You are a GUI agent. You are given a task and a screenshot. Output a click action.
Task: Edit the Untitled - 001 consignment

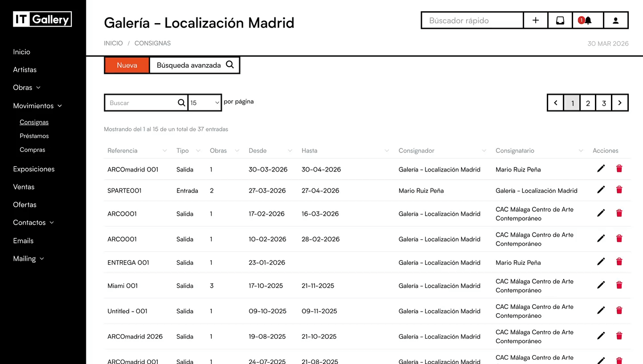coord(601,311)
